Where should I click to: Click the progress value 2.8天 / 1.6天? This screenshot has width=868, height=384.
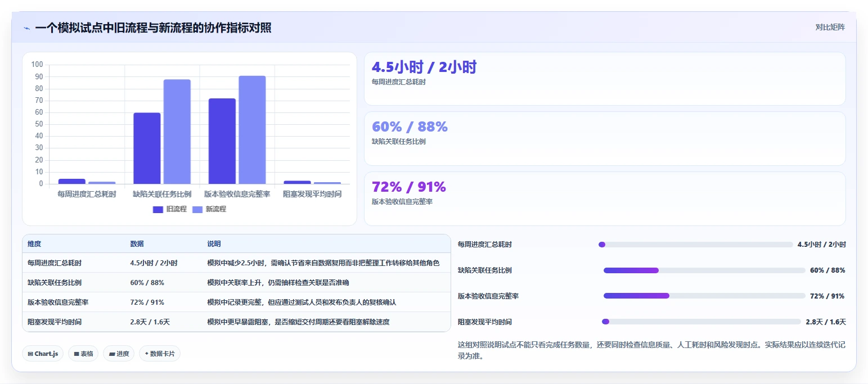pyautogui.click(x=826, y=322)
